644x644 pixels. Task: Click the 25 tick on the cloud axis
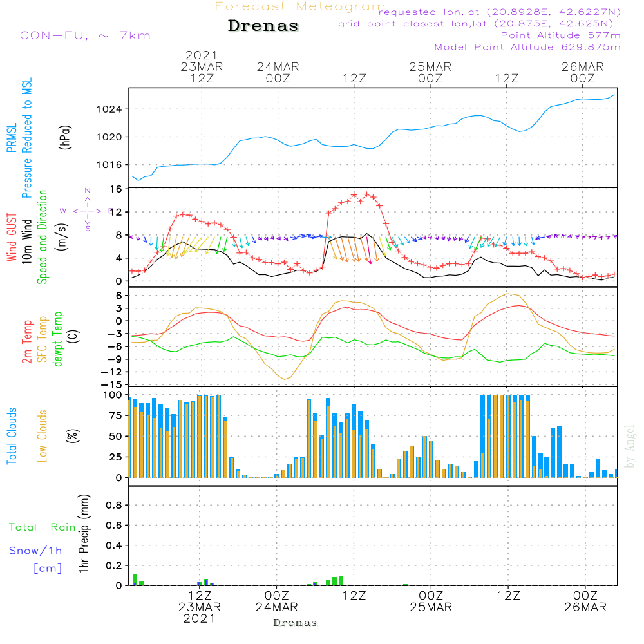click(116, 457)
